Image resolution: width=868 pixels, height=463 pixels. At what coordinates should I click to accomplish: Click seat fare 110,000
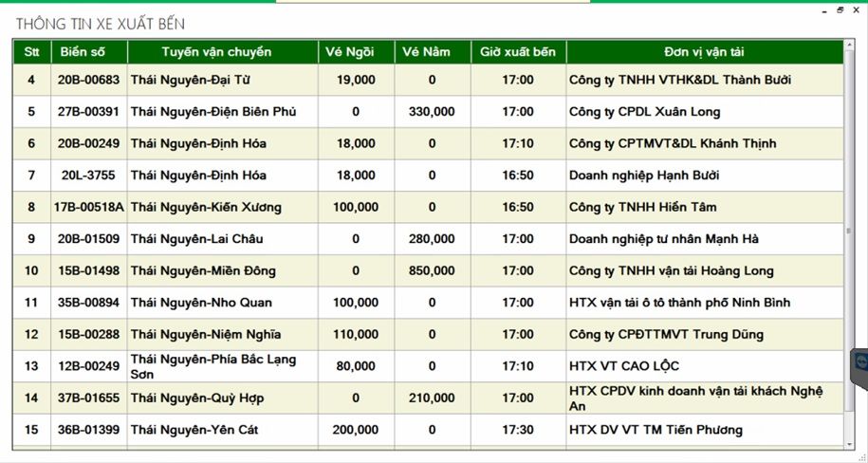coord(356,335)
